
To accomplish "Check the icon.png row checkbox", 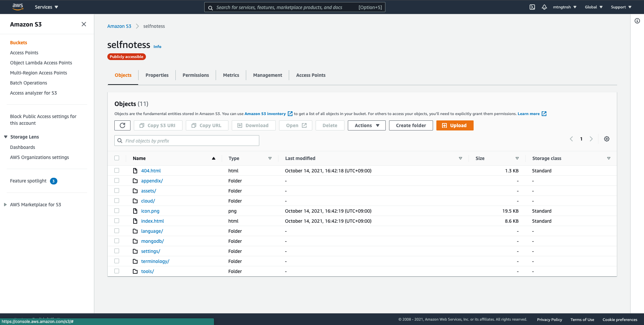I will click(x=117, y=211).
